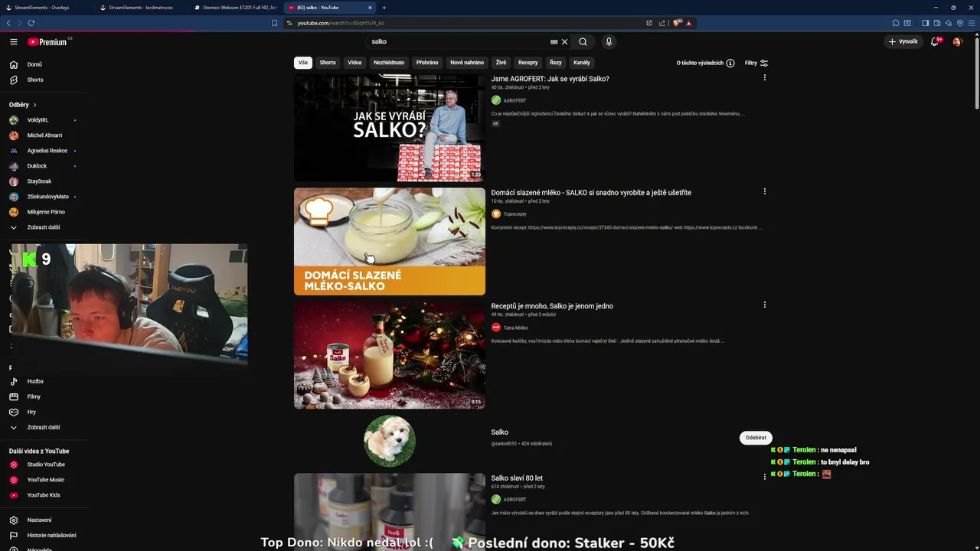Select the Vše filter chip
The height and width of the screenshot is (551, 980).
pyautogui.click(x=303, y=63)
